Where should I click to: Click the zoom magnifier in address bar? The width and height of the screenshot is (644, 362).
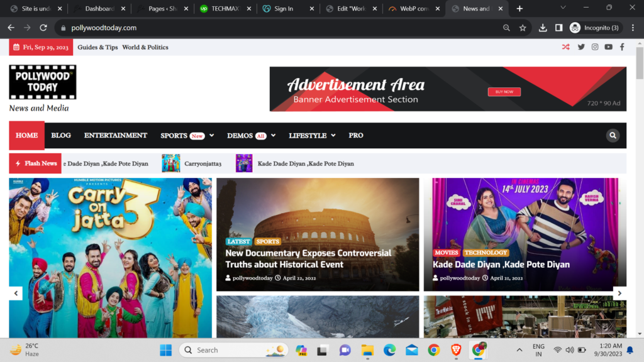click(x=506, y=28)
